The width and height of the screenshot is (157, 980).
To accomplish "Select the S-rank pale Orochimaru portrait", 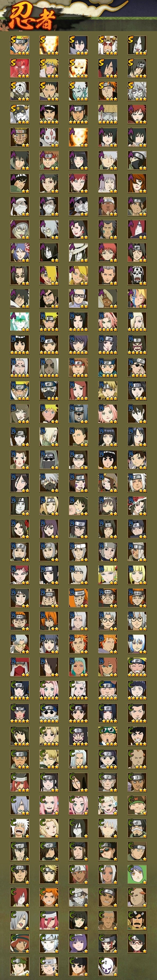I will coord(137,45).
